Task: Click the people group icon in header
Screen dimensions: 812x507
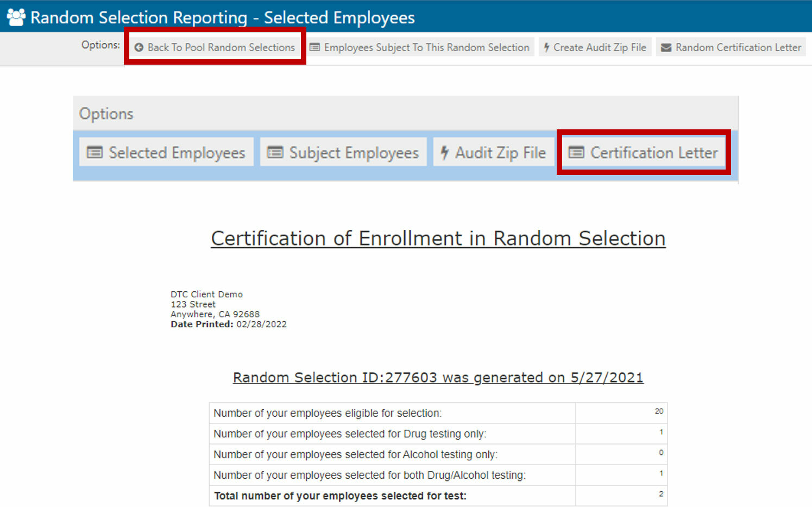Action: [16, 17]
